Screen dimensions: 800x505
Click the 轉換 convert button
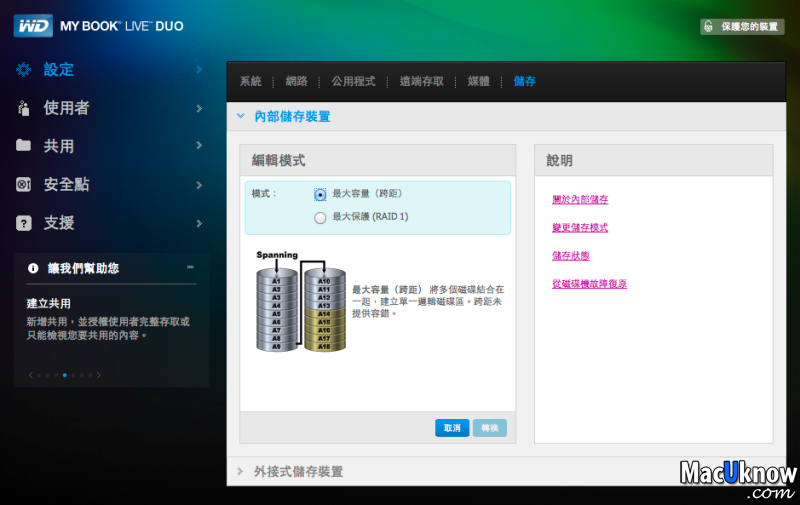(x=490, y=428)
